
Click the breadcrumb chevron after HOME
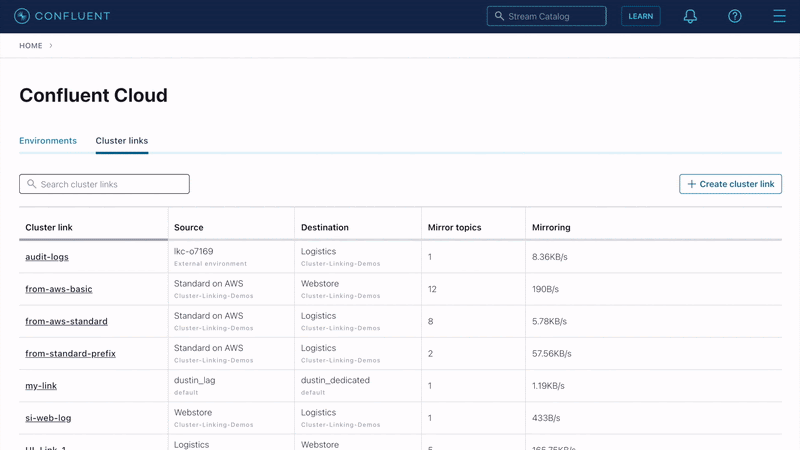pyautogui.click(x=51, y=45)
